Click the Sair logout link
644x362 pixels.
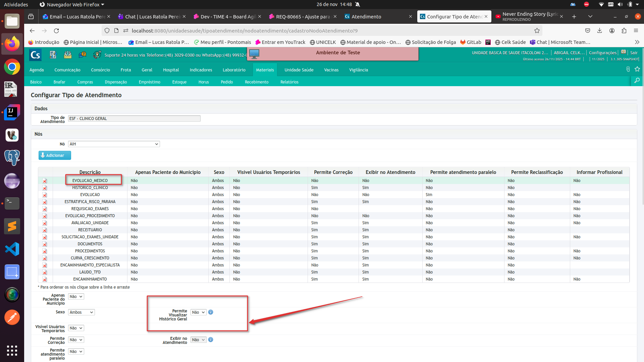634,53
